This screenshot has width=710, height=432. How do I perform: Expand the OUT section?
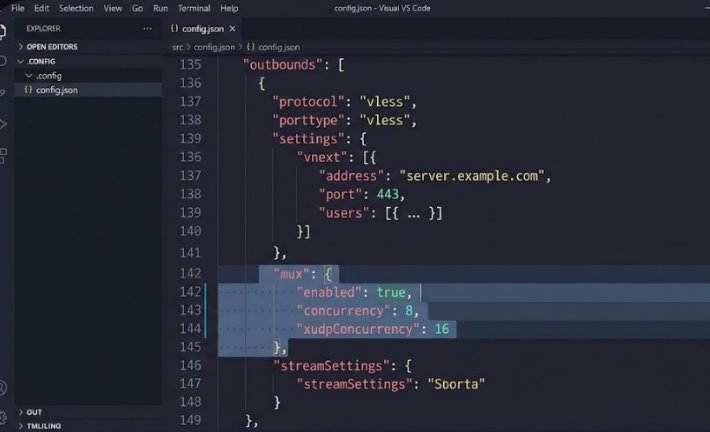30,412
